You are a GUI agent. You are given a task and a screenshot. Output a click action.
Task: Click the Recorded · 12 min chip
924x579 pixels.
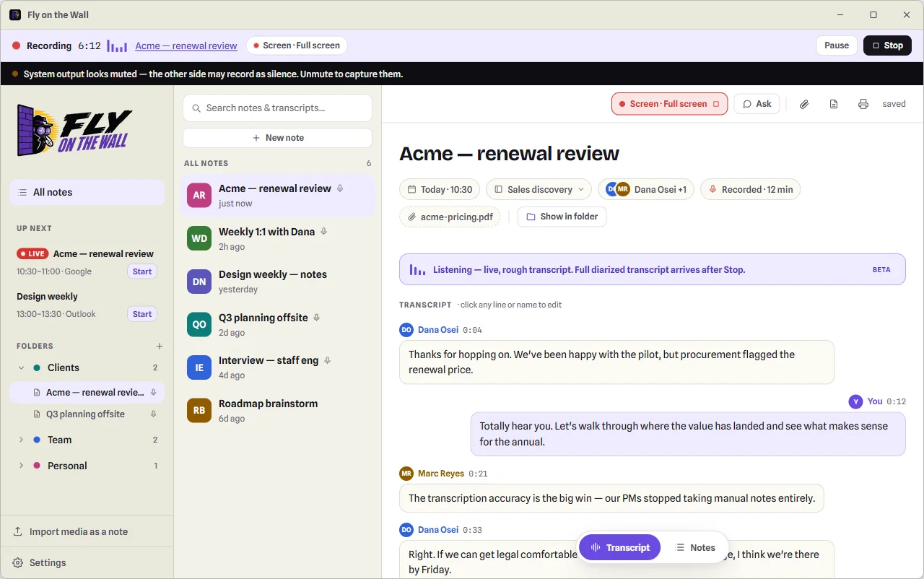pyautogui.click(x=750, y=189)
